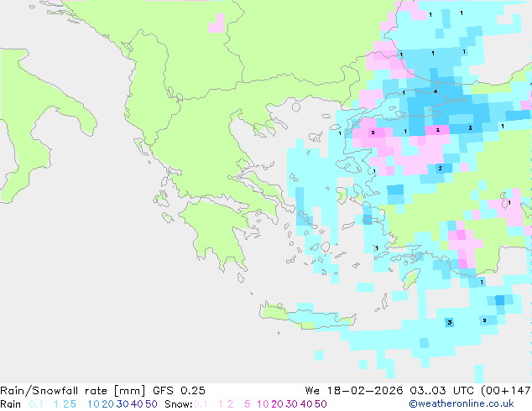Select the Snow legend value 20

(277, 404)
